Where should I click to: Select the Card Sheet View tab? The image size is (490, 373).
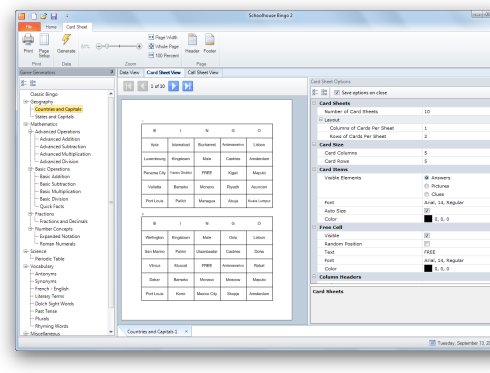163,72
